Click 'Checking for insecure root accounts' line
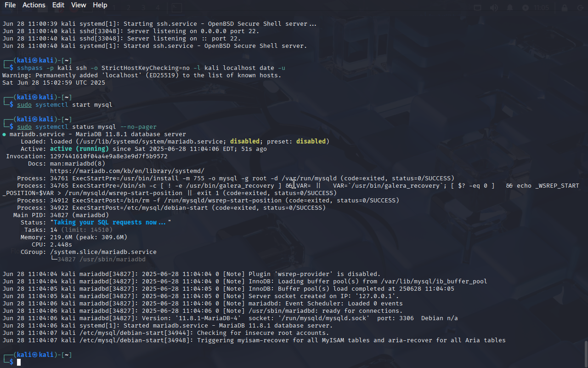This screenshot has width=588, height=368. 166,333
